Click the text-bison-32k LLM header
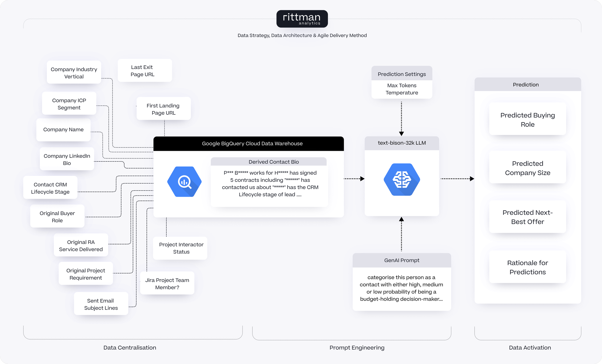This screenshot has width=602, height=364. (x=402, y=143)
